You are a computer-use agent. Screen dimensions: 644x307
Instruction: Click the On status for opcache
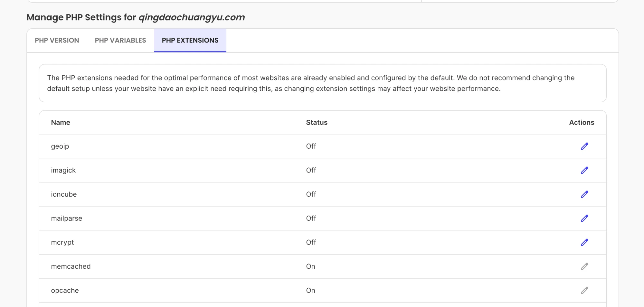point(310,290)
